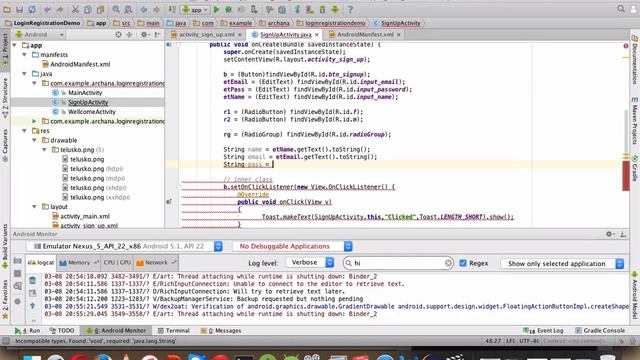Click the Paste toolbar icon
Image resolution: width=640 pixels, height=360 pixels.
click(100, 9)
